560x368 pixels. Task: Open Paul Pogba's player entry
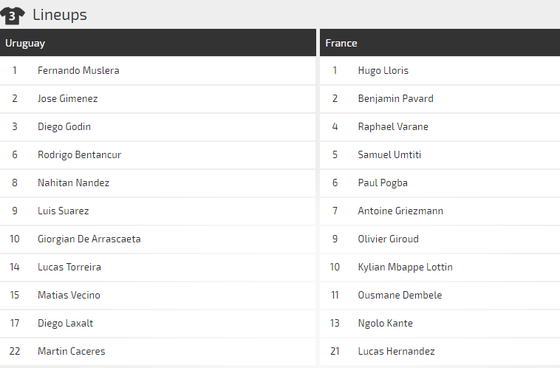pos(382,183)
